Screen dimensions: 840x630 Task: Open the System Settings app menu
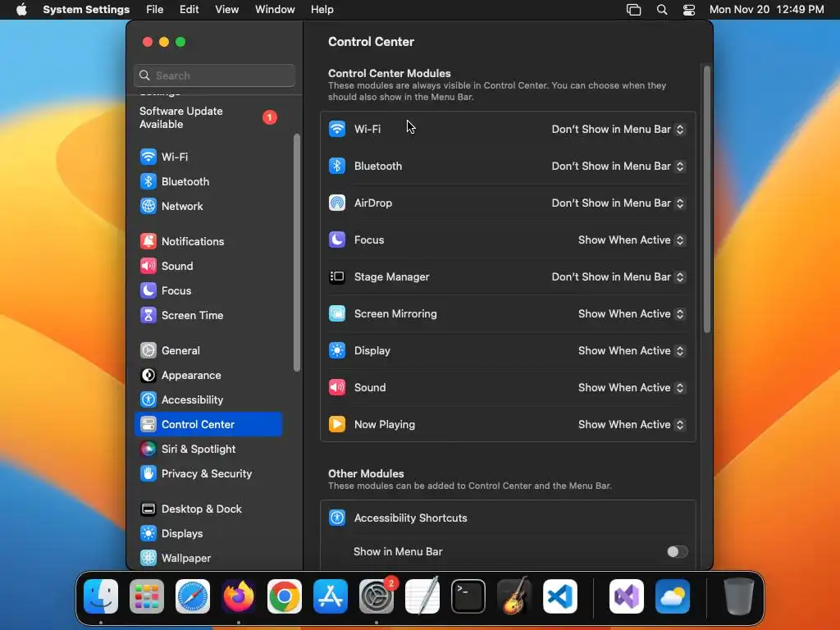click(x=86, y=10)
